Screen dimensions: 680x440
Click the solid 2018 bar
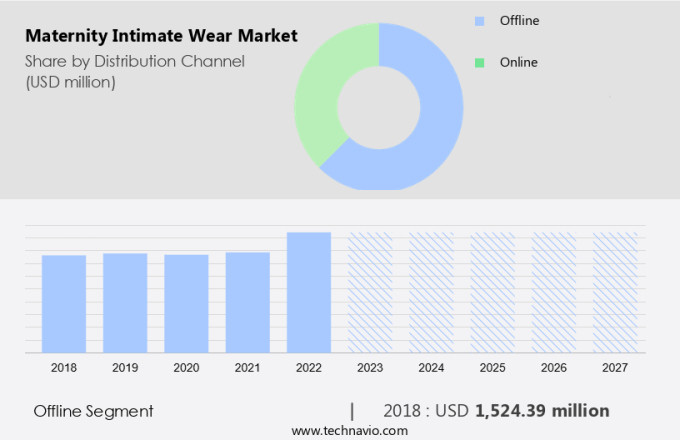[64, 303]
